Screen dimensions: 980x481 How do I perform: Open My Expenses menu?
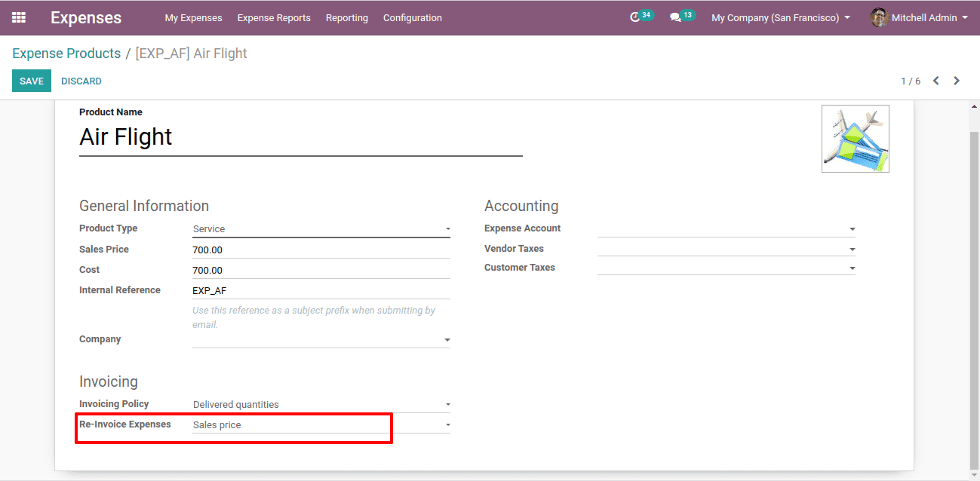(x=194, y=17)
